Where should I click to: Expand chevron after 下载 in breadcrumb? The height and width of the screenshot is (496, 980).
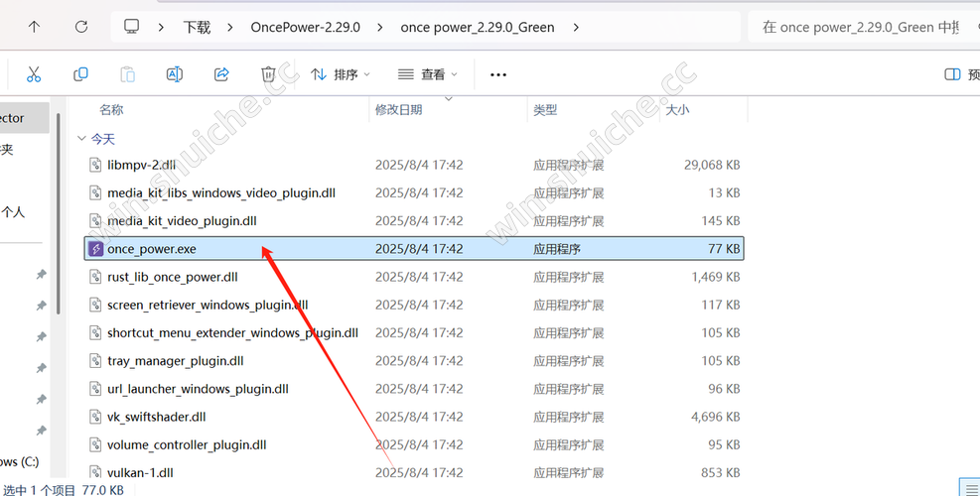pyautogui.click(x=230, y=27)
